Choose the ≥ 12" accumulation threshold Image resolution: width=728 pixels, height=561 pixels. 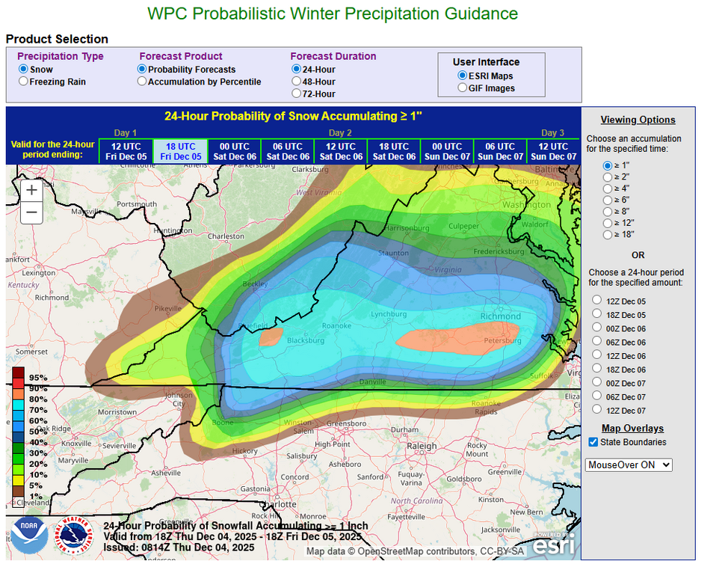coord(608,223)
